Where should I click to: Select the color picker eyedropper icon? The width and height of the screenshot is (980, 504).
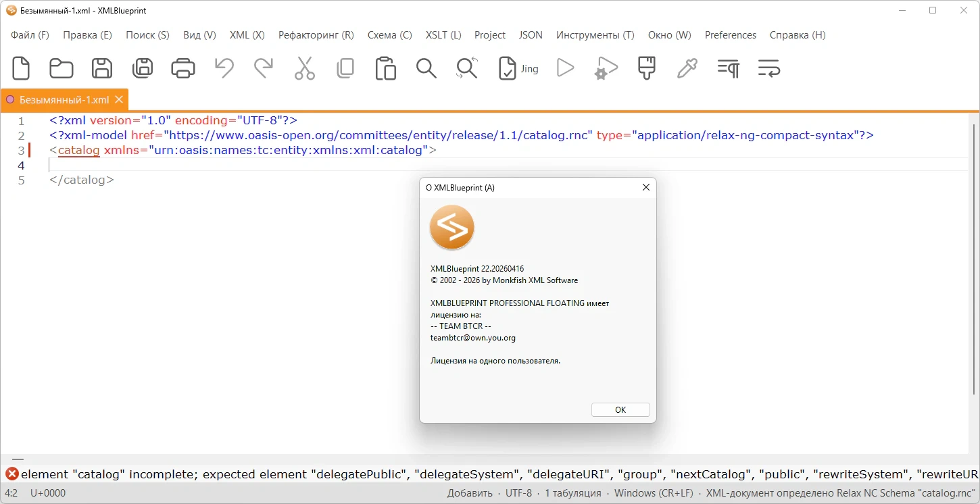[x=687, y=68]
